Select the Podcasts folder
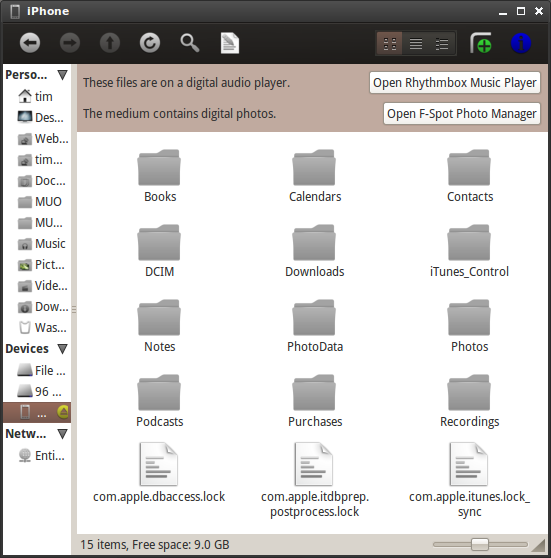Viewport: 551px width, 558px height. (x=159, y=401)
